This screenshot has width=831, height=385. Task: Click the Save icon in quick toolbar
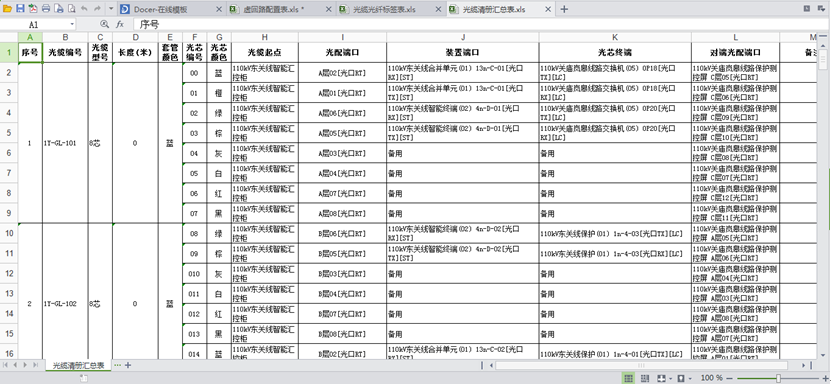click(x=20, y=8)
